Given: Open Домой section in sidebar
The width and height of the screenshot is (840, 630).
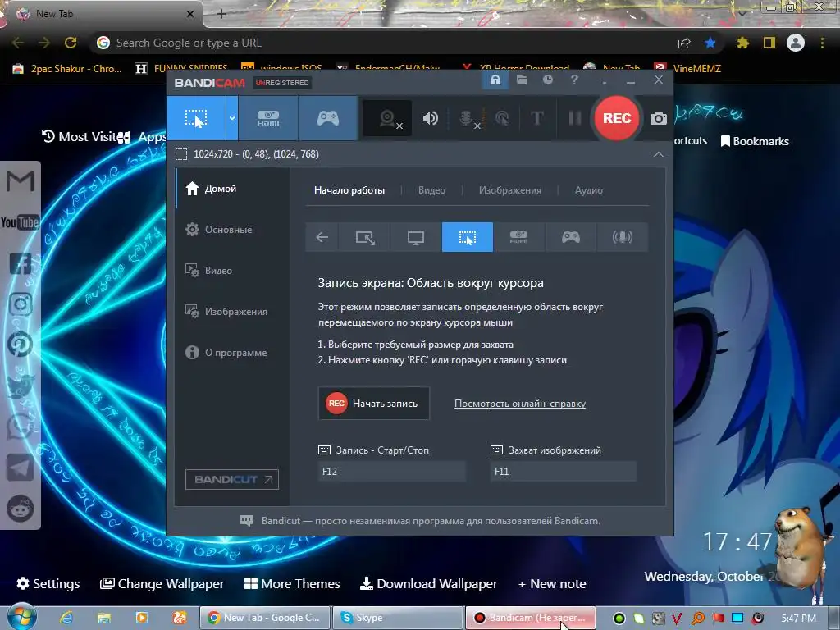Looking at the screenshot, I should 232,189.
